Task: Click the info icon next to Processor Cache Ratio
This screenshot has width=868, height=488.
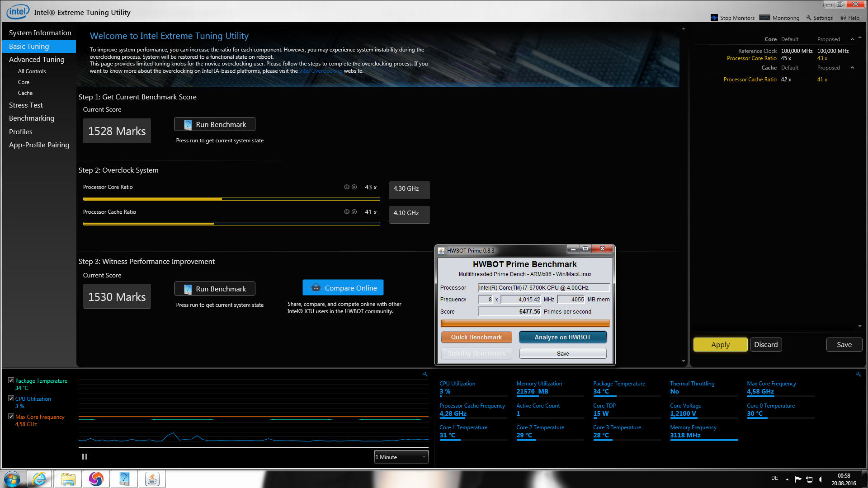Action: coord(347,212)
